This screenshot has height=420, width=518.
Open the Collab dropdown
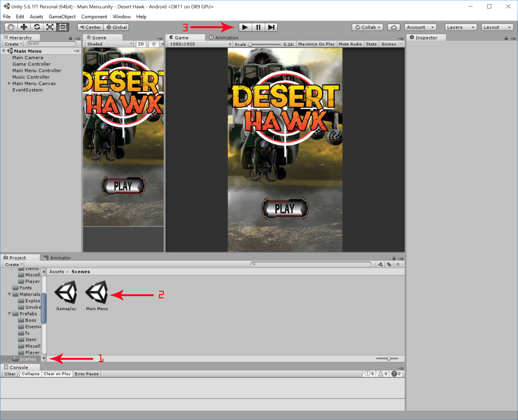coord(367,27)
